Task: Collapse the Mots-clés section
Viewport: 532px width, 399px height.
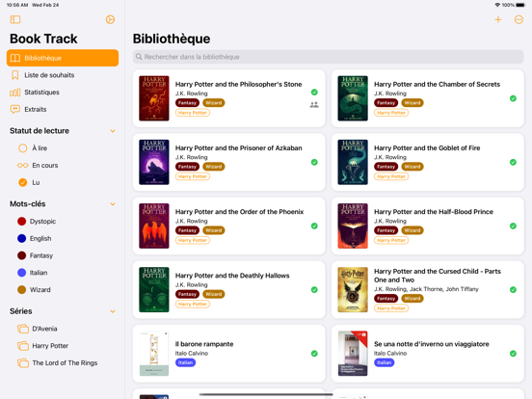Action: pos(113,204)
